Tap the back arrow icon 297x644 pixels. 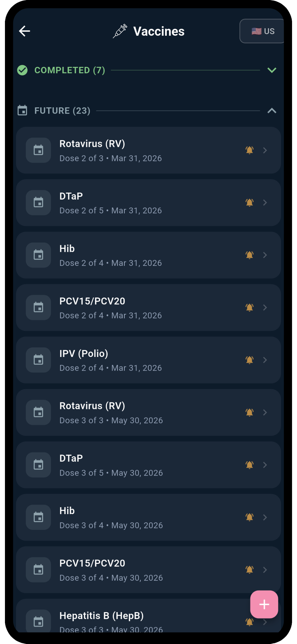[x=24, y=31]
